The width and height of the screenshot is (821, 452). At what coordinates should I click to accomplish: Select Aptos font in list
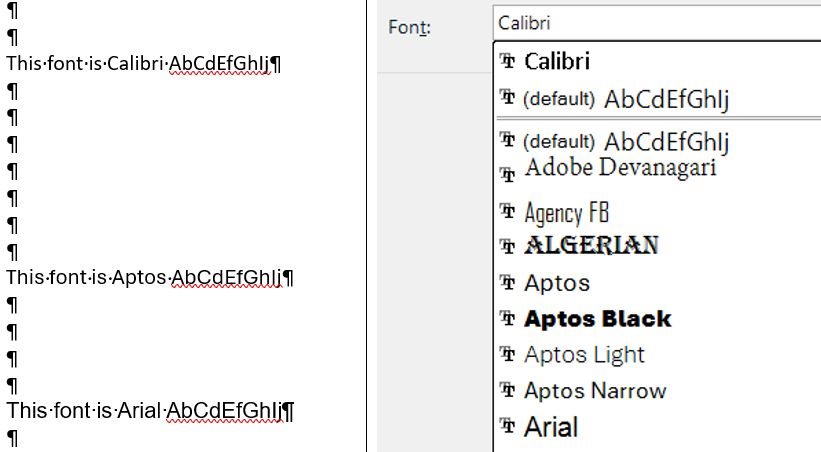[557, 283]
